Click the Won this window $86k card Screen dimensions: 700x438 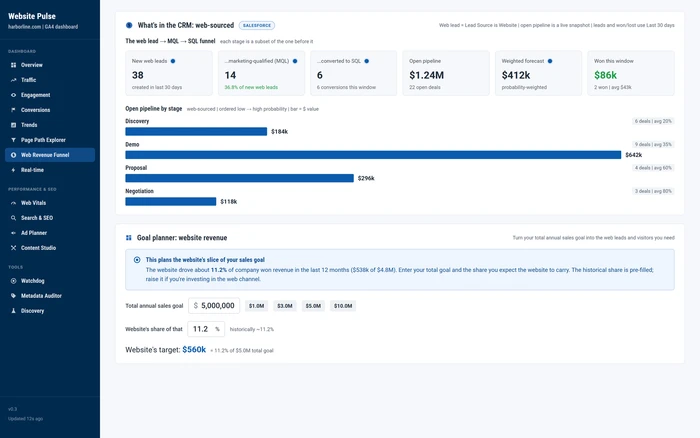[x=631, y=73]
